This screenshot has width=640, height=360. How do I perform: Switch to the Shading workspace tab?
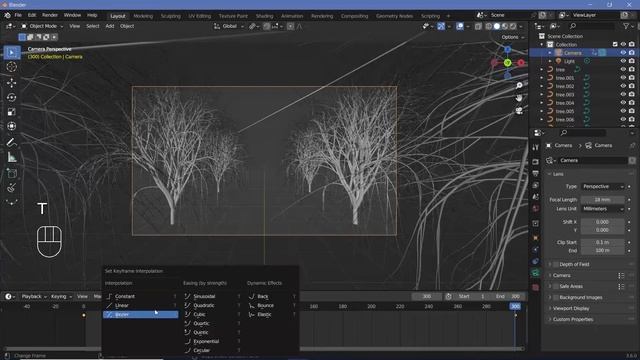(264, 16)
